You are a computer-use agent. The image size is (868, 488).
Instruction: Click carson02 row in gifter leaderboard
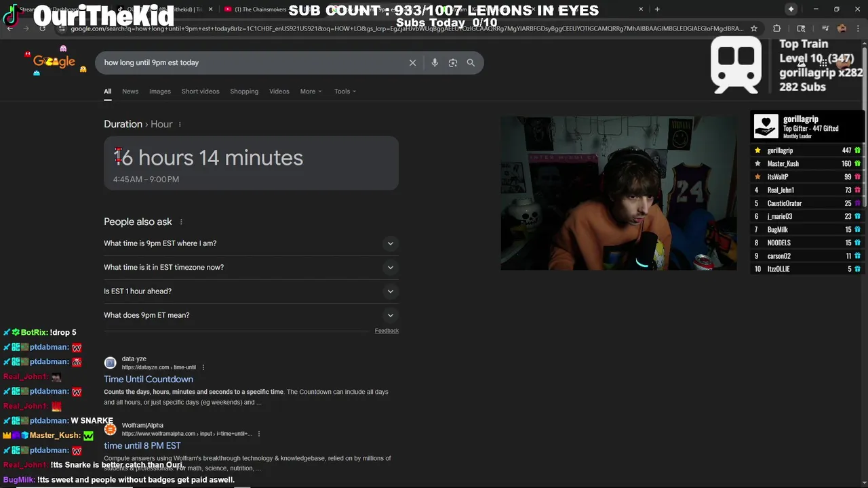(807, 256)
